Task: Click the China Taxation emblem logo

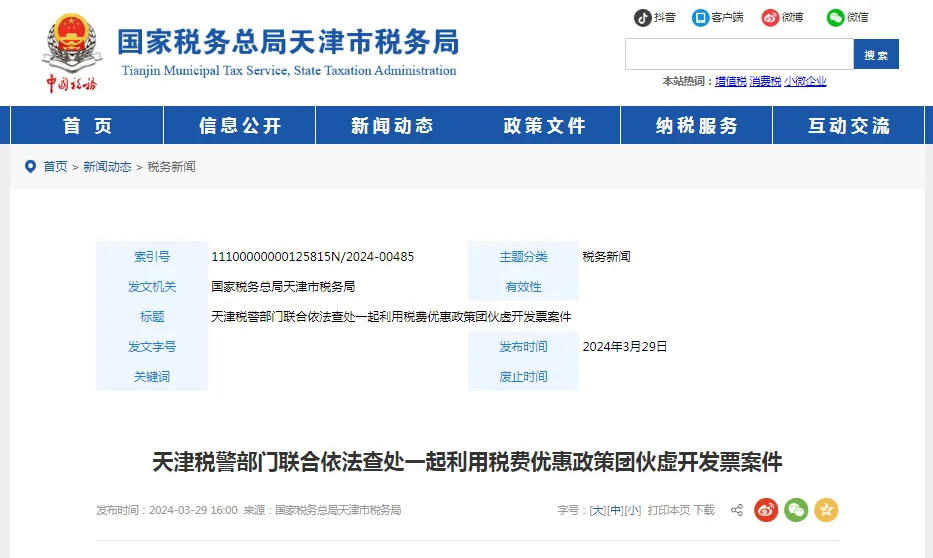Action: [x=71, y=52]
